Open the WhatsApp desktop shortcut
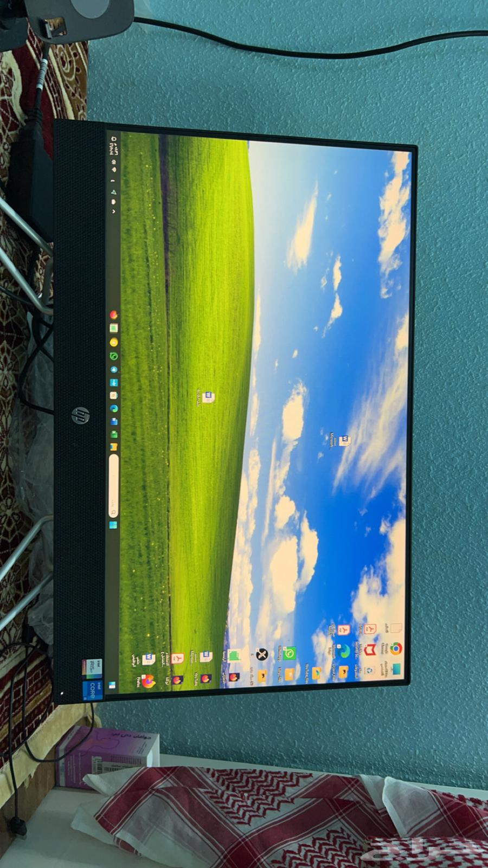Image resolution: width=488 pixels, height=868 pixels. 290,653
